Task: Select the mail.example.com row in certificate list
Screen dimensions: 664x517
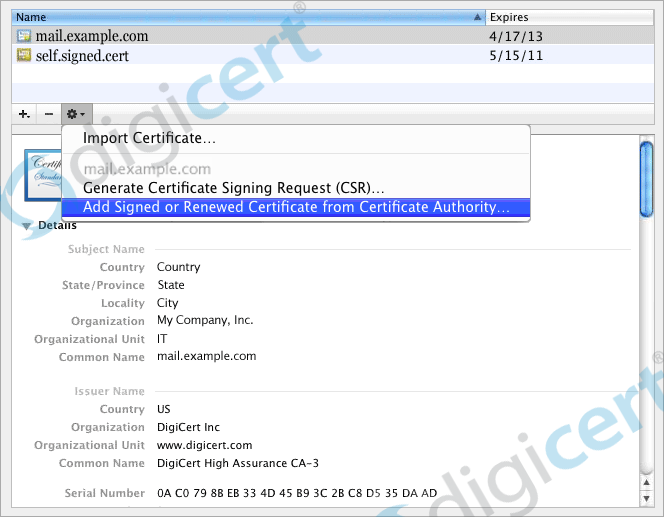Action: (x=250, y=36)
